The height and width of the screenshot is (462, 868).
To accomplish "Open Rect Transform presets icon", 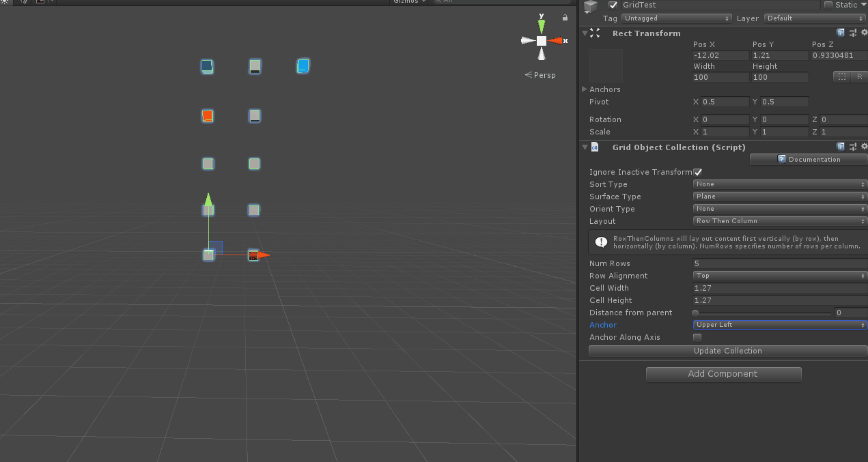I will pos(852,33).
